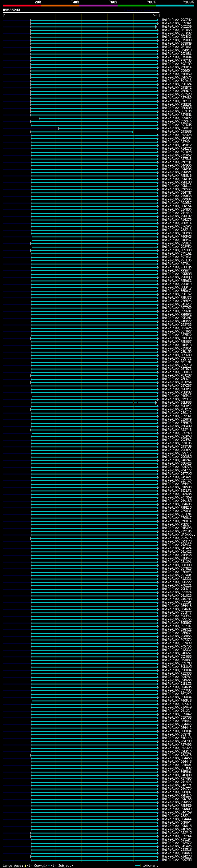Click the green ~80% legend segment
The image size is (197, 868).
[x=137, y=6]
